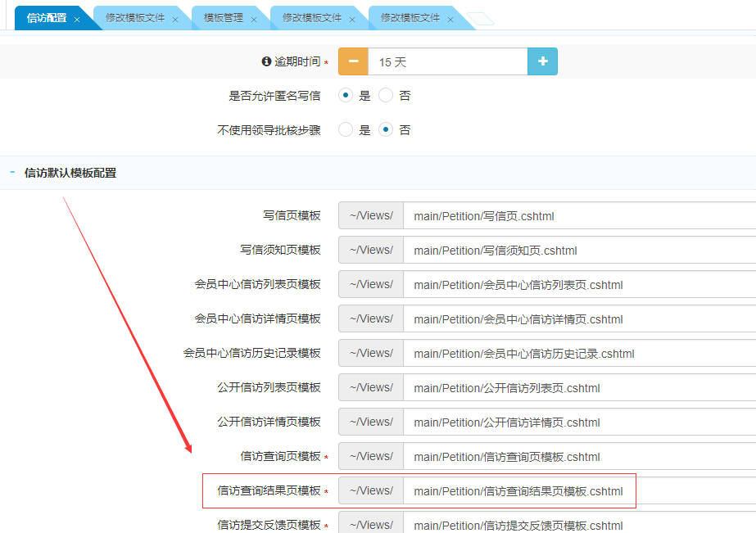Close the 模板管理 tab
Screen dimensions: 756x533
(x=254, y=19)
